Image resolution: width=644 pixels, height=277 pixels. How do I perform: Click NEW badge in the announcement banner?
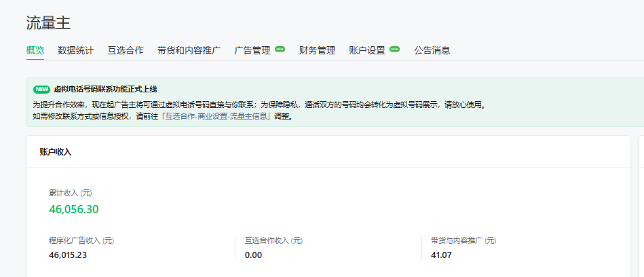pyautogui.click(x=41, y=89)
